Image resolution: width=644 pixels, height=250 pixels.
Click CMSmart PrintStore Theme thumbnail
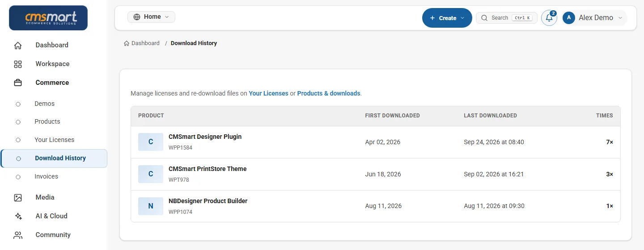[x=151, y=174]
